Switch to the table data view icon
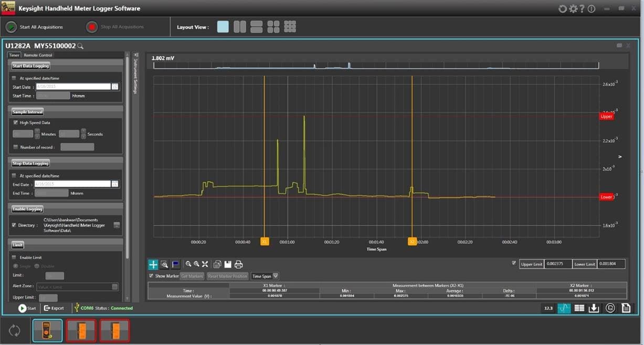The image size is (644, 345). [579, 308]
